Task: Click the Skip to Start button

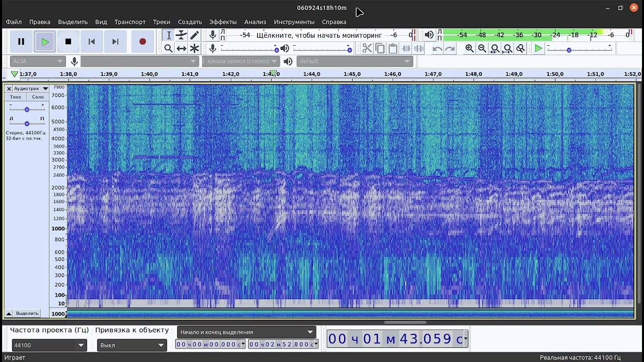Action: (x=92, y=42)
